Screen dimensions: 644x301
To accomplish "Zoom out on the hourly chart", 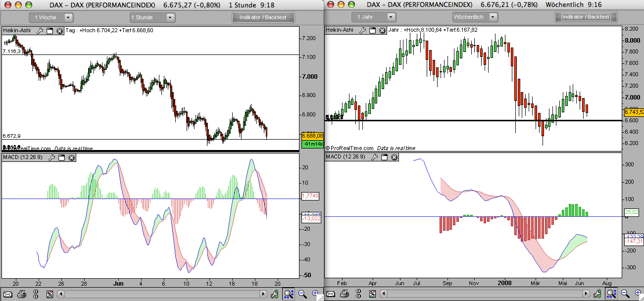I will pyautogui.click(x=302, y=295).
